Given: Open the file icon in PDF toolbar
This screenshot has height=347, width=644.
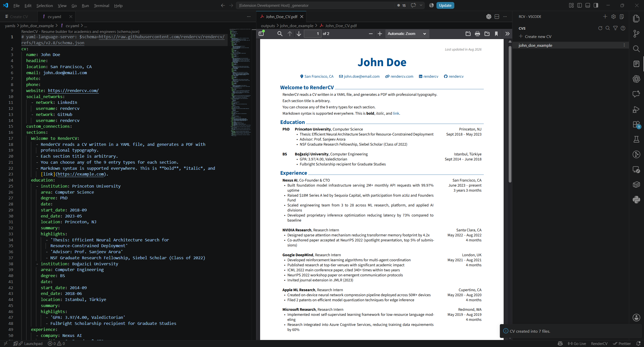Looking at the screenshot, I should pyautogui.click(x=468, y=34).
